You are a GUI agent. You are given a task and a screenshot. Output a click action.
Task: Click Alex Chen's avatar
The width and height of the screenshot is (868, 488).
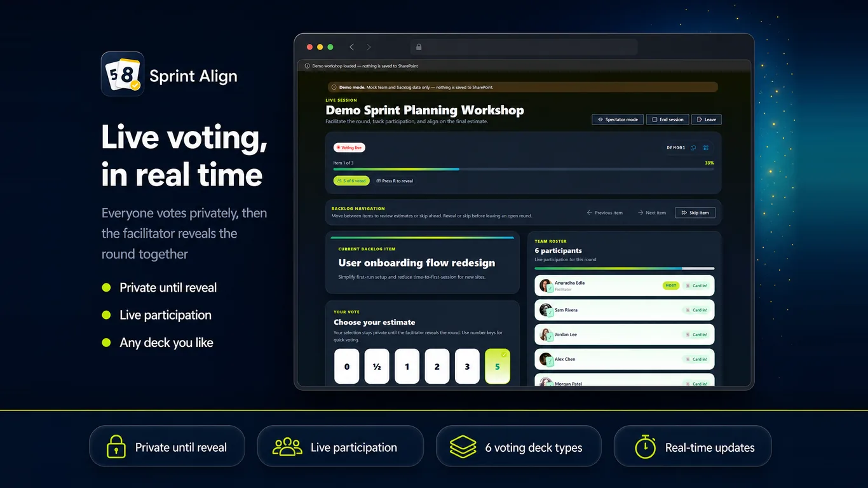point(546,359)
